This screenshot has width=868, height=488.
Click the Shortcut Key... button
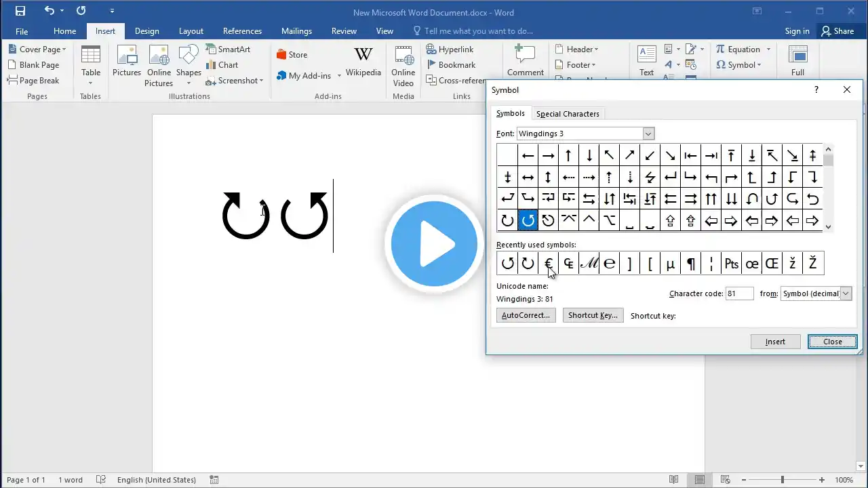(593, 315)
